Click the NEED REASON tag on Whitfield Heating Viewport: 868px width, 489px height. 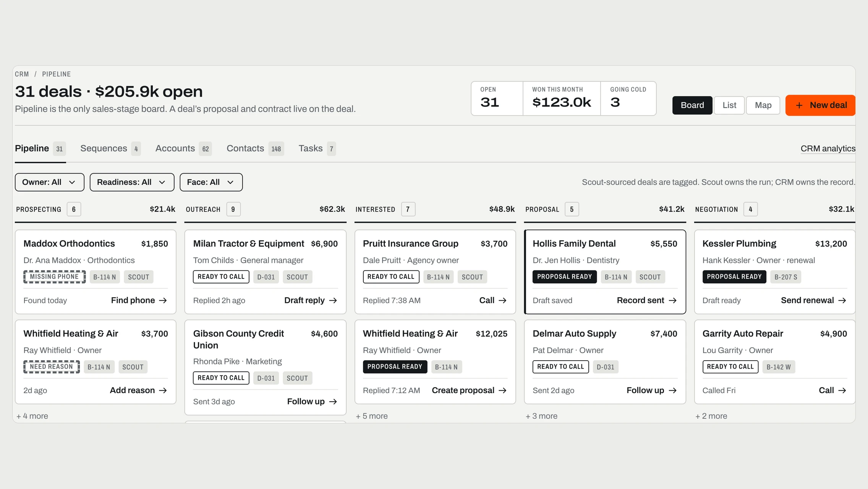pyautogui.click(x=52, y=367)
